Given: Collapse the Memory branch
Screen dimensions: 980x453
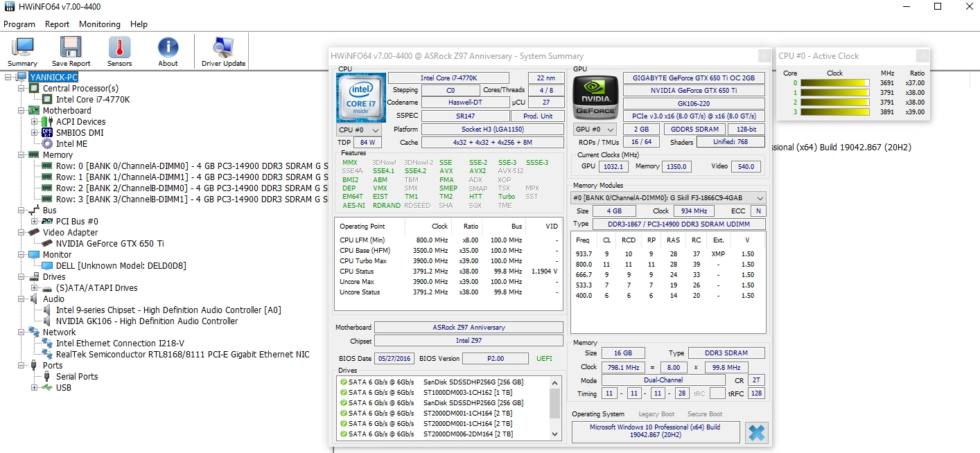Looking at the screenshot, I should click(21, 154).
